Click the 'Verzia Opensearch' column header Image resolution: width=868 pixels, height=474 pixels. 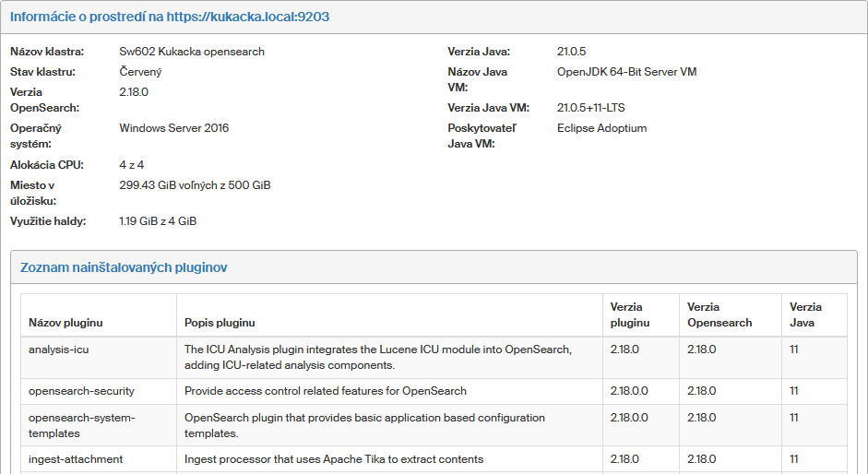click(x=719, y=314)
